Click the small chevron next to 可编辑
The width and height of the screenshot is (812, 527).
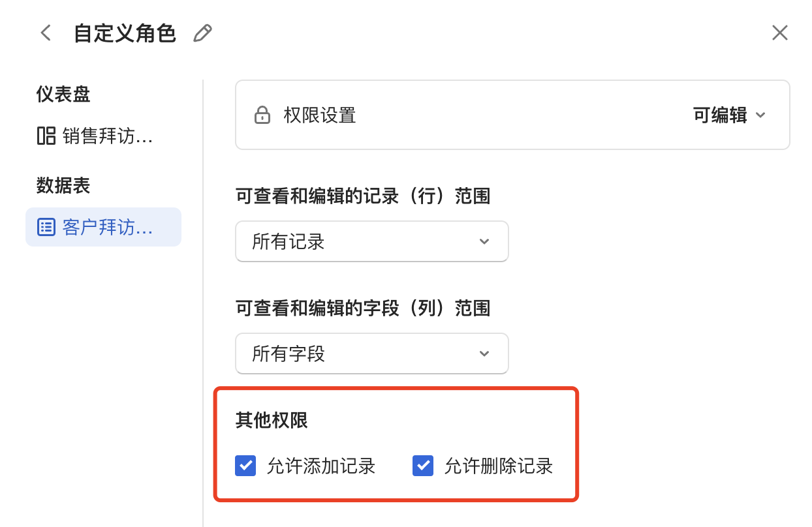pyautogui.click(x=760, y=115)
